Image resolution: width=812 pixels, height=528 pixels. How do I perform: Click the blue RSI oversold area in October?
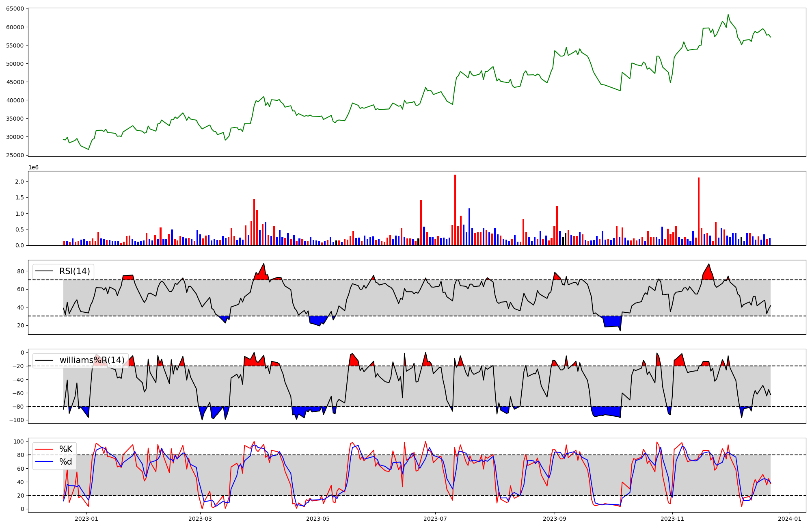pyautogui.click(x=612, y=322)
